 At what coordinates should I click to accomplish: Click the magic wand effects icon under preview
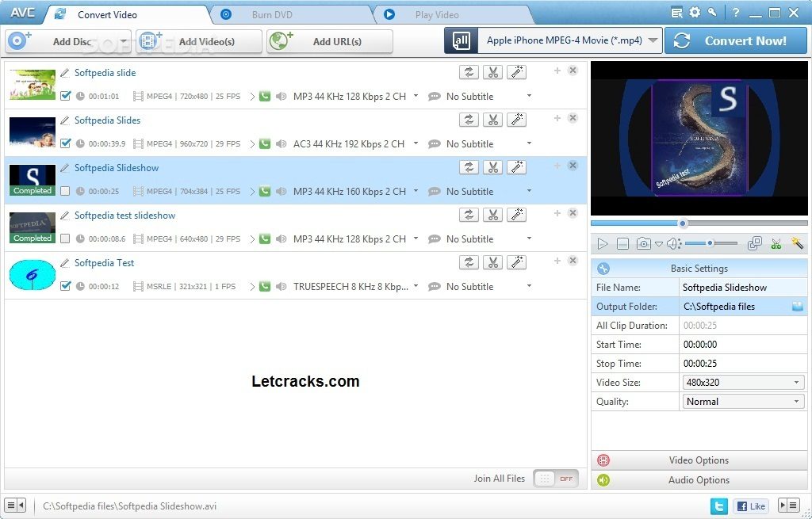796,243
